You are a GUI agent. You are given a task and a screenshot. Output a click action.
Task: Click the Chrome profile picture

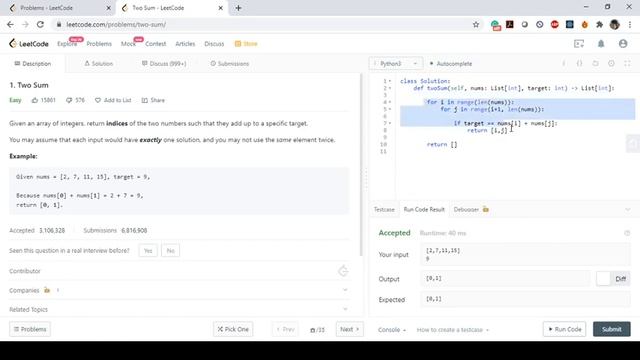[x=614, y=24]
